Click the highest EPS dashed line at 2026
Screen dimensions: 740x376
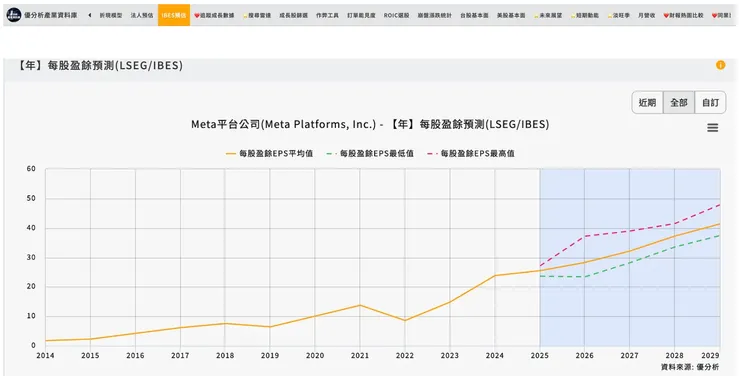pyautogui.click(x=585, y=236)
